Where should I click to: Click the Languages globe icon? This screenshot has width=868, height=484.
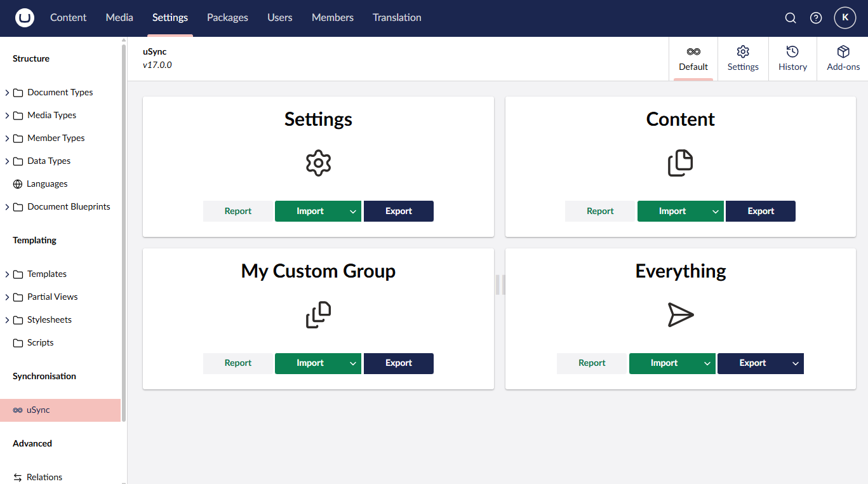[18, 184]
